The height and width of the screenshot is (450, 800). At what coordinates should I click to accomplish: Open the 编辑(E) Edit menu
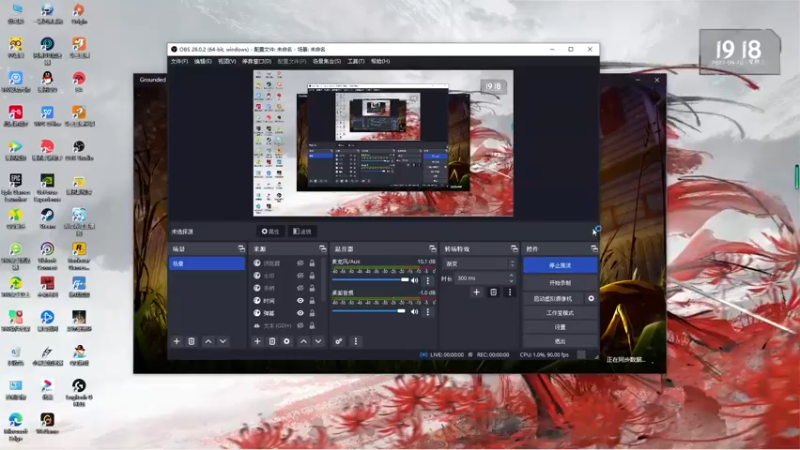pyautogui.click(x=203, y=61)
